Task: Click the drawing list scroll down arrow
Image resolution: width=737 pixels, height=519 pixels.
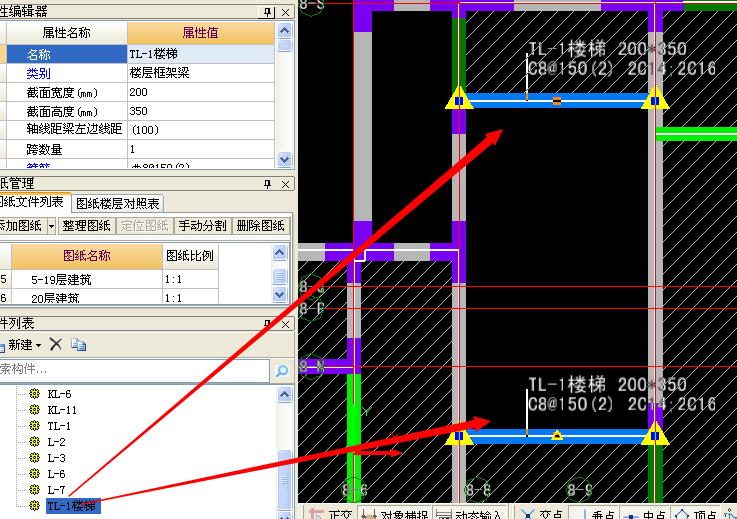Action: click(280, 295)
